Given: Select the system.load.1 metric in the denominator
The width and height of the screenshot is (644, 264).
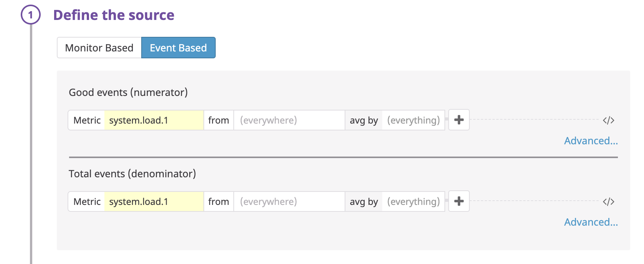Looking at the screenshot, I should (154, 201).
